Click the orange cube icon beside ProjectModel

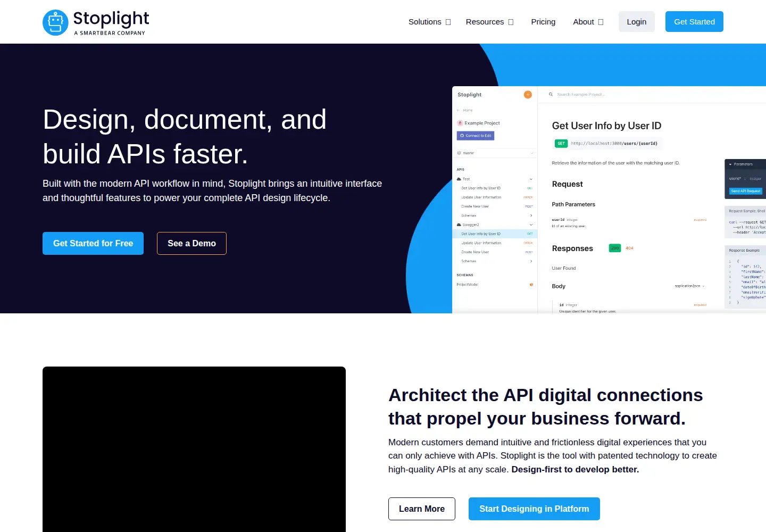point(531,285)
